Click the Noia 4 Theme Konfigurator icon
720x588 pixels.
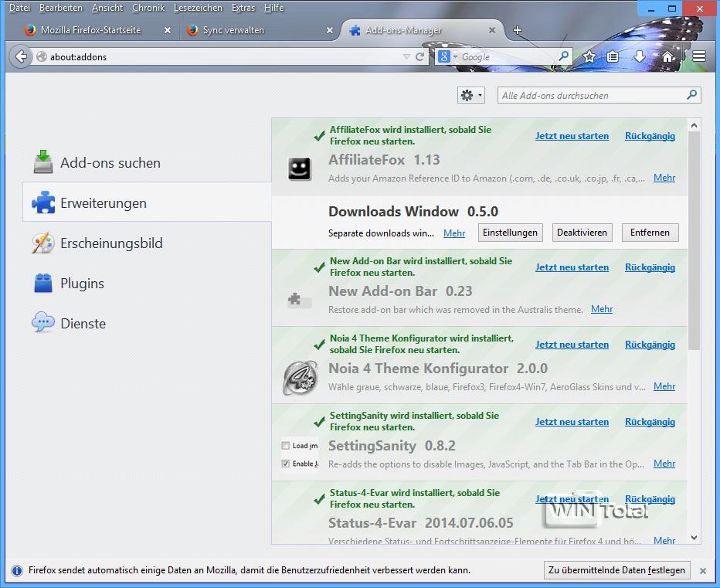[301, 378]
